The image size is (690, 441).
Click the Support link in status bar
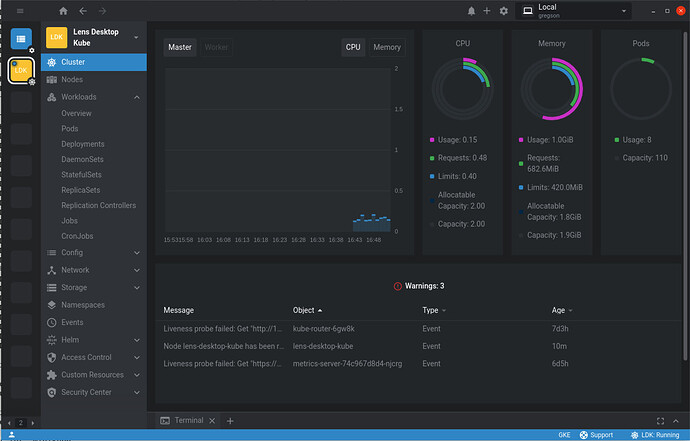coord(596,435)
